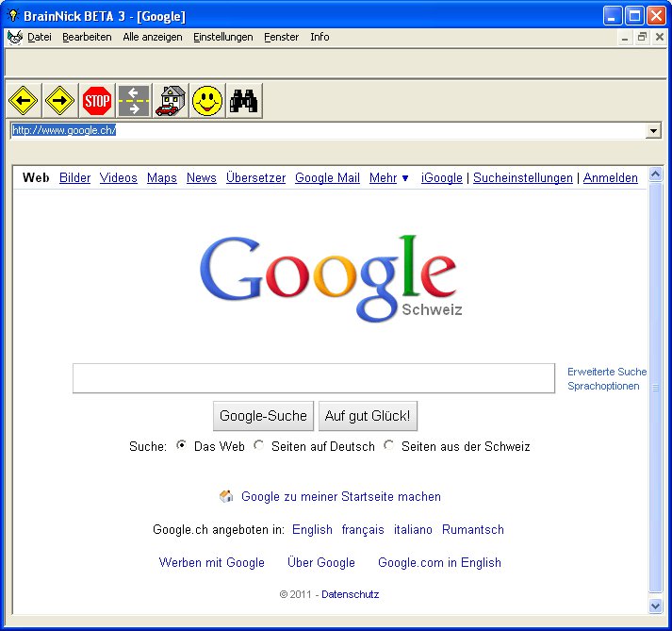This screenshot has height=631, width=672.
Task: Open Google.com in English link
Action: click(439, 562)
